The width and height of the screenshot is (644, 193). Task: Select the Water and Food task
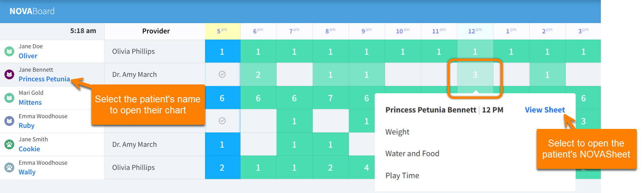click(412, 154)
